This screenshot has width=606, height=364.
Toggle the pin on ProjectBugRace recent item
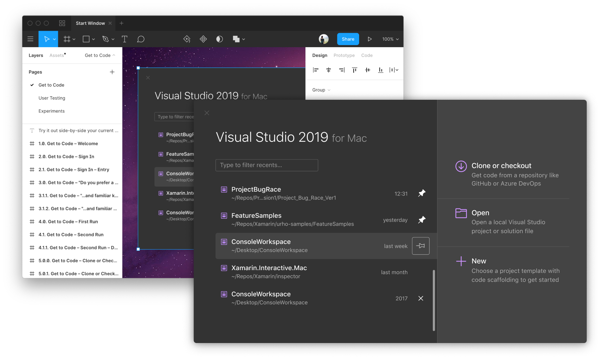[422, 193]
